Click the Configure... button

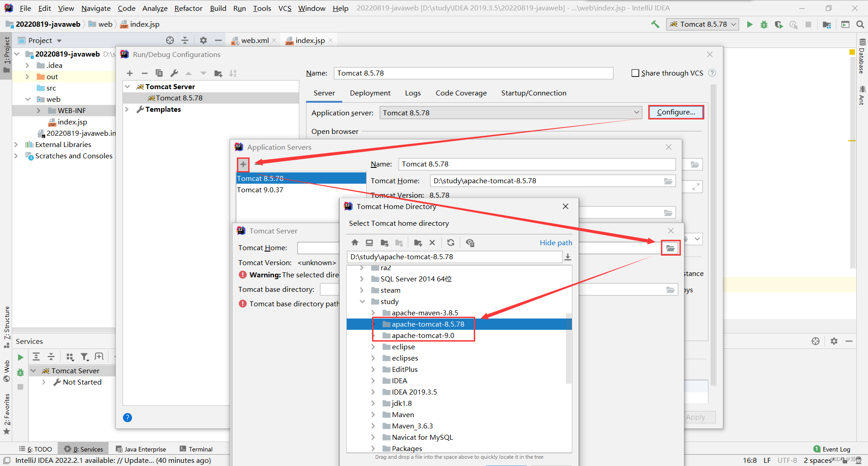pyautogui.click(x=676, y=112)
